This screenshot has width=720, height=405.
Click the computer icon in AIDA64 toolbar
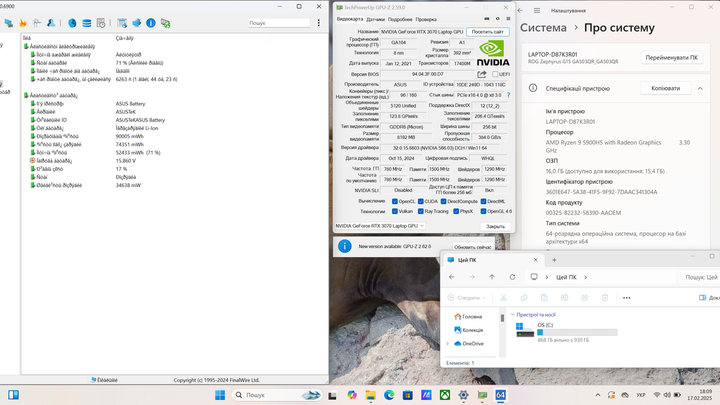click(9, 23)
